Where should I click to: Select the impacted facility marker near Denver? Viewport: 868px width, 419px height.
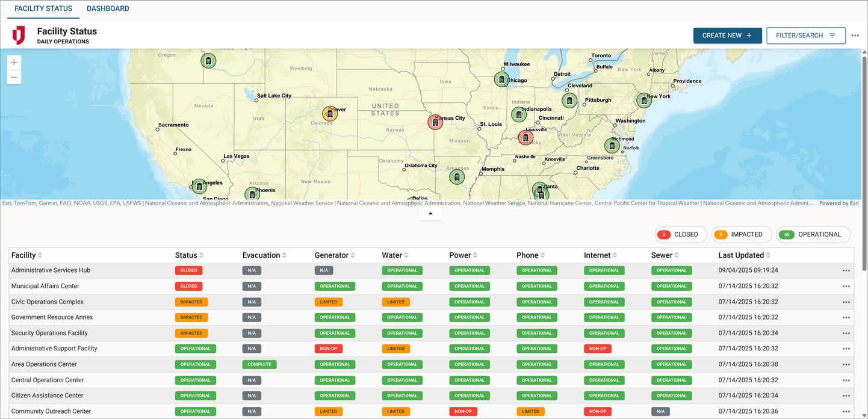tap(329, 113)
